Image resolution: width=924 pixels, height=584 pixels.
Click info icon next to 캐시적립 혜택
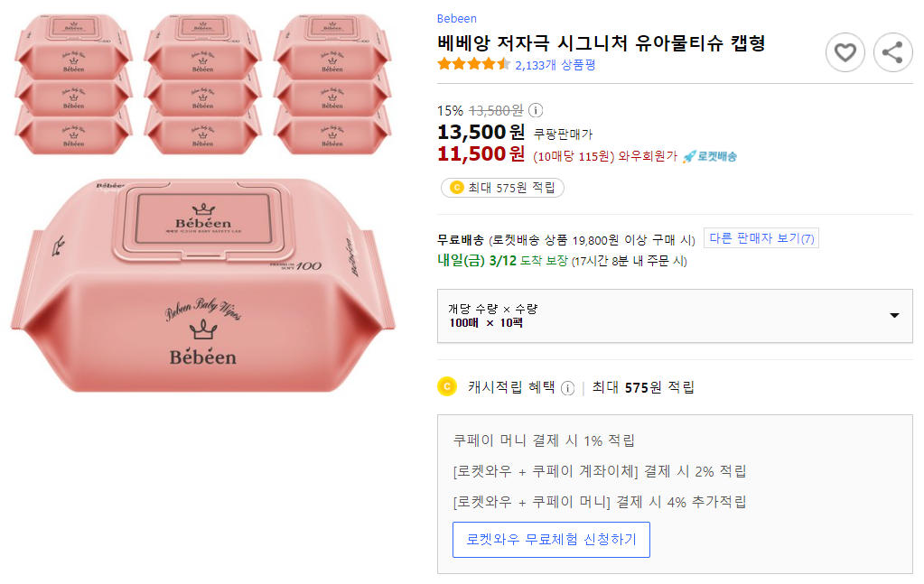[x=567, y=388]
